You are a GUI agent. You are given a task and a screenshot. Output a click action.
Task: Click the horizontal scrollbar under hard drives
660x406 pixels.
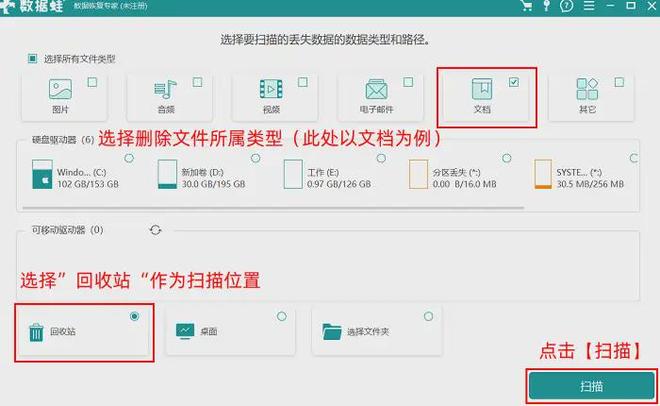coord(273,207)
